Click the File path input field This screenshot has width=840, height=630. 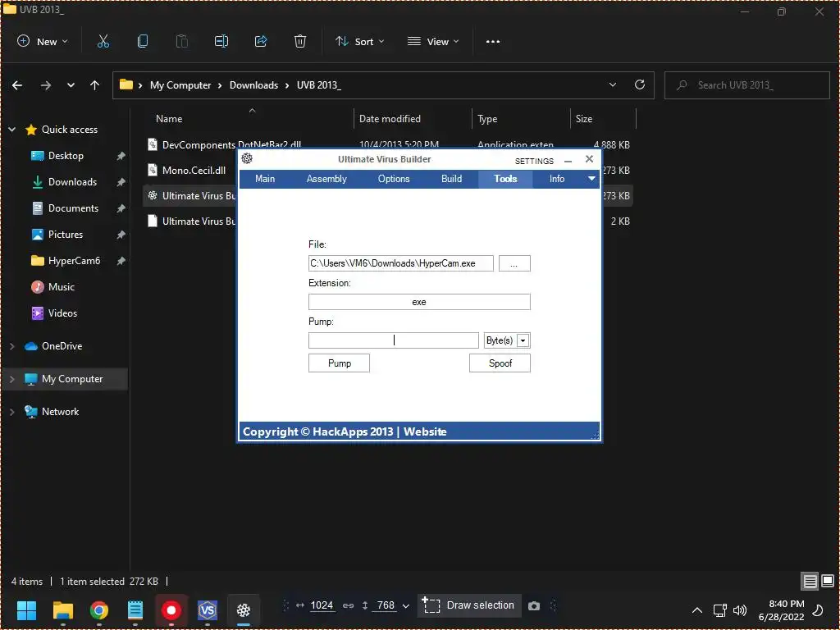pyautogui.click(x=400, y=263)
